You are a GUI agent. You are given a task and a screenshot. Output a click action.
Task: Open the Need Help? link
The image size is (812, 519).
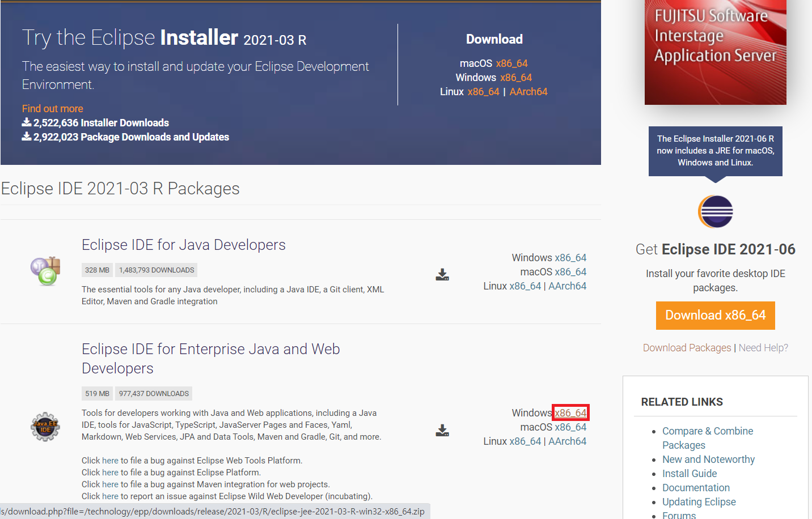763,348
